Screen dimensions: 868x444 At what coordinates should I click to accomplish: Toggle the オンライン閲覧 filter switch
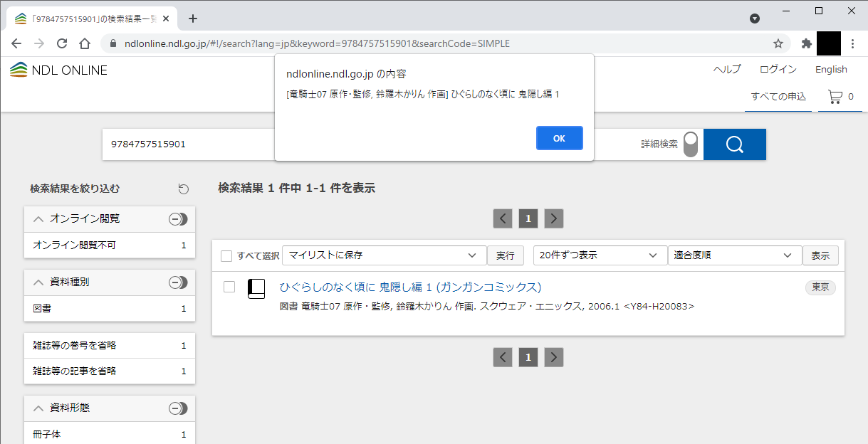[x=178, y=219]
